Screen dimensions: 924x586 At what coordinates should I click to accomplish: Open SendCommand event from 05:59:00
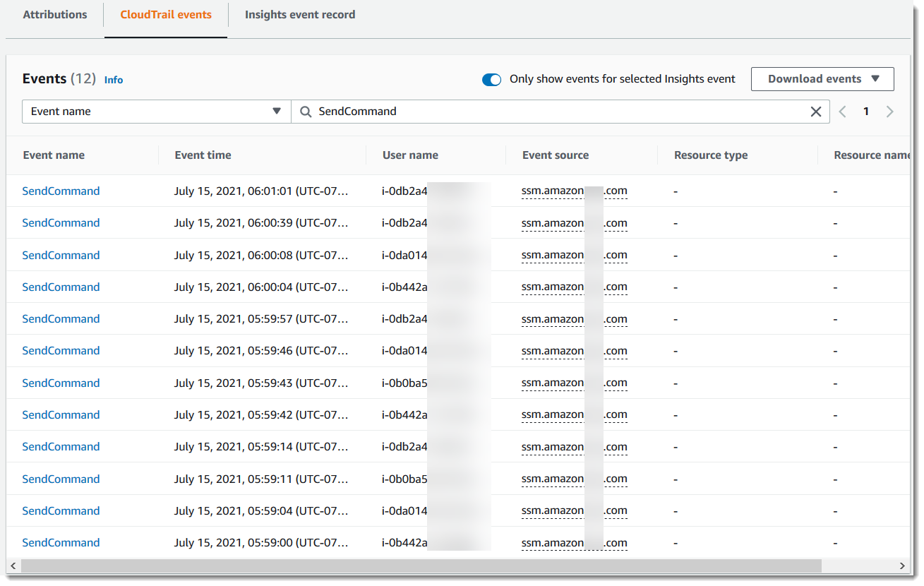[x=61, y=543]
